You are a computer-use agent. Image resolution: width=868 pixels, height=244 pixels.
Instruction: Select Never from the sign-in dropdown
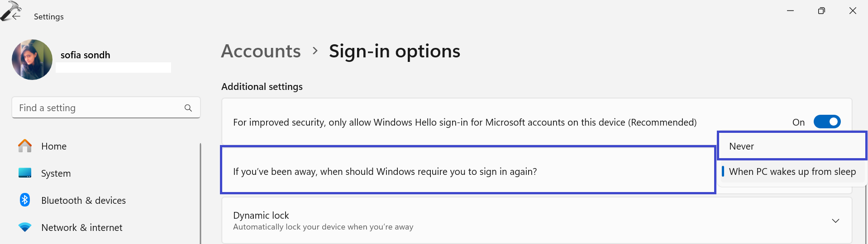pos(792,146)
